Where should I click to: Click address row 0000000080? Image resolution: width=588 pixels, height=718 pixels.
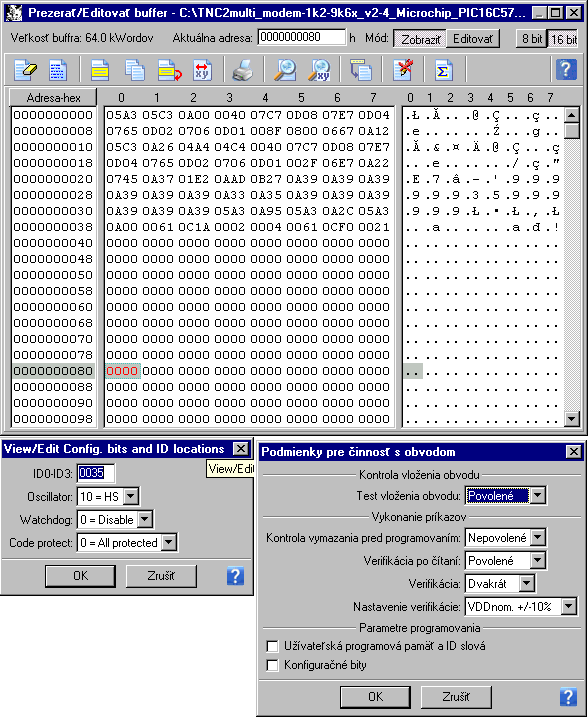[x=53, y=371]
